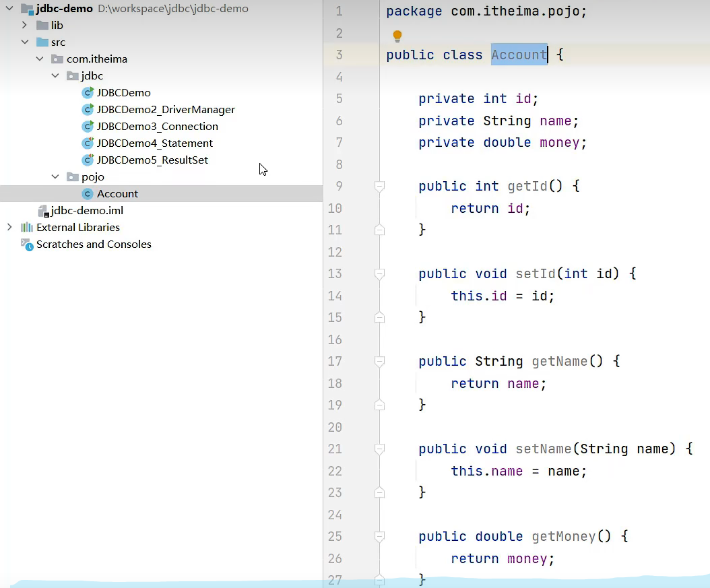The width and height of the screenshot is (710, 588).
Task: Collapse the jdbc package arrow
Action: click(55, 75)
